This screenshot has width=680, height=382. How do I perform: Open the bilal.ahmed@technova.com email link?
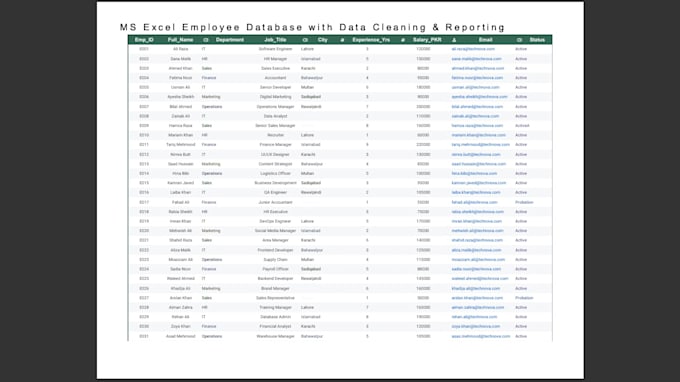click(477, 107)
